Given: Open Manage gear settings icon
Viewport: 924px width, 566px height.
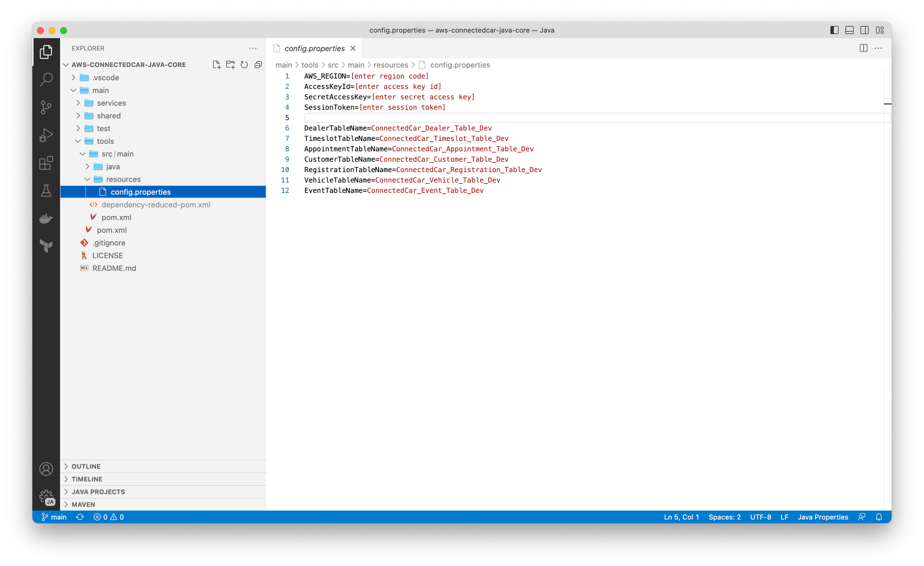Looking at the screenshot, I should 46,497.
